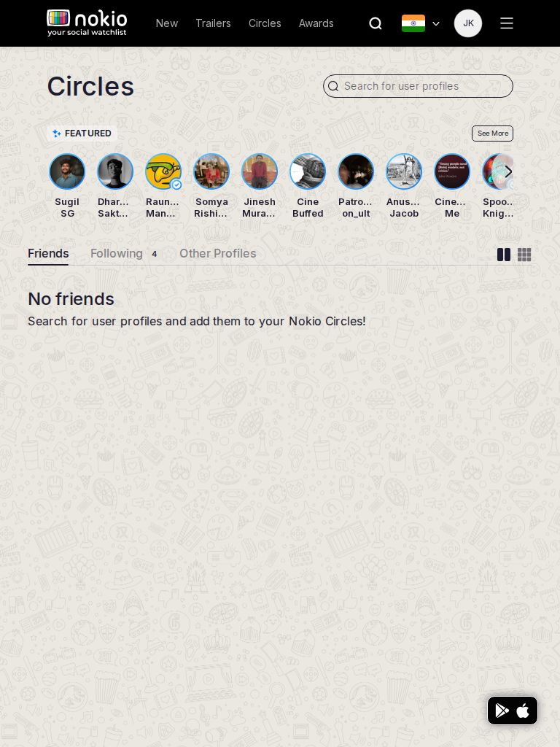The height and width of the screenshot is (747, 560).
Task: Select the Friends tab
Action: click(48, 253)
